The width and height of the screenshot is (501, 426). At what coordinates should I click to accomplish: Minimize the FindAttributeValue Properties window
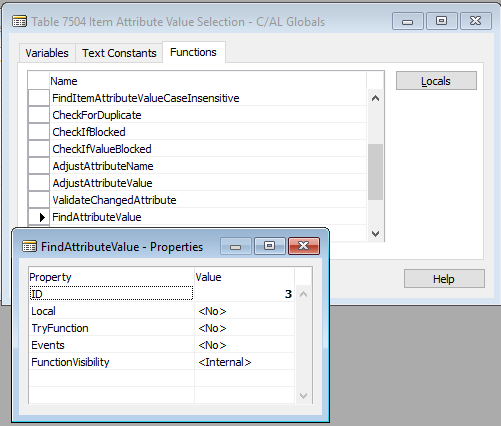pos(236,246)
